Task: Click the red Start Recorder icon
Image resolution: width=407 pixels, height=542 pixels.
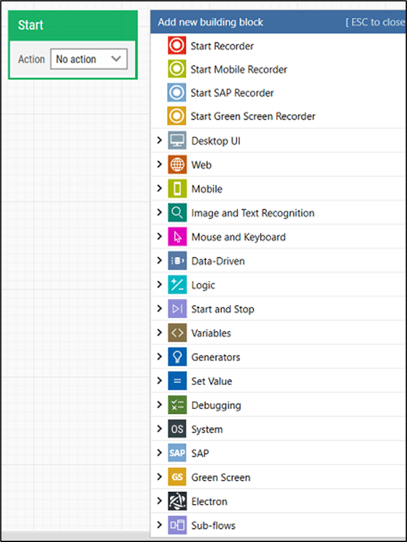Action: pyautogui.click(x=177, y=45)
